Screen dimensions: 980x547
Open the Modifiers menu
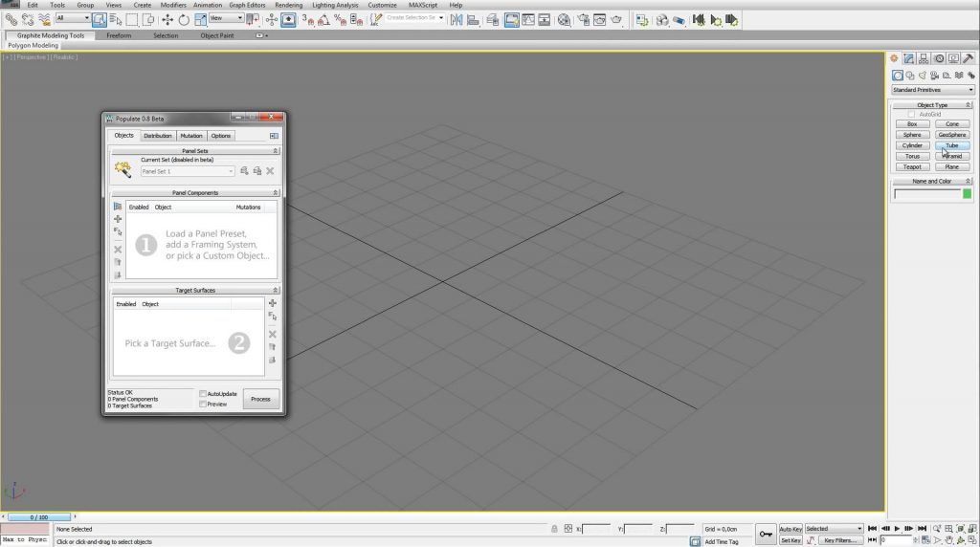click(173, 5)
